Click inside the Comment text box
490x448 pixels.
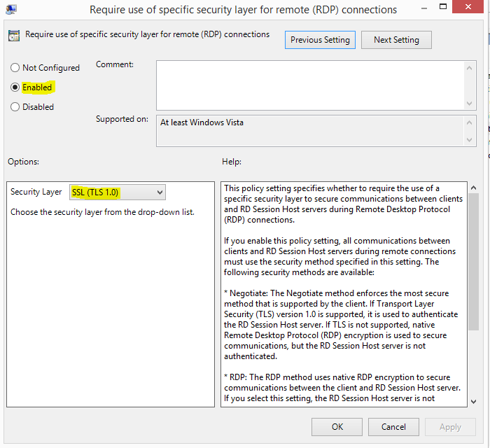point(309,85)
